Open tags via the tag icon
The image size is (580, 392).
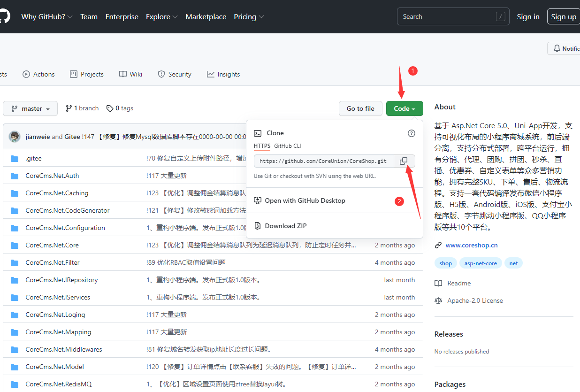coord(110,108)
